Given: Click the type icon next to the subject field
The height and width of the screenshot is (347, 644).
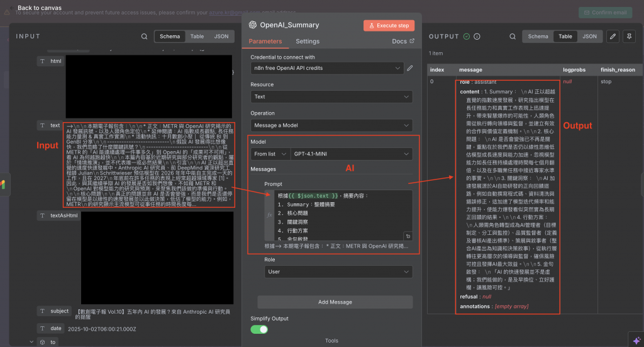Looking at the screenshot, I should pyautogui.click(x=42, y=311).
